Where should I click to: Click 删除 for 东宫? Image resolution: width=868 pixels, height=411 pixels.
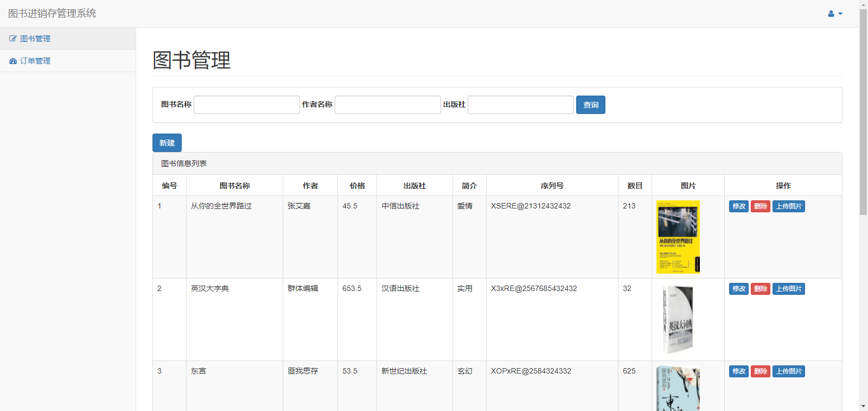coord(761,371)
